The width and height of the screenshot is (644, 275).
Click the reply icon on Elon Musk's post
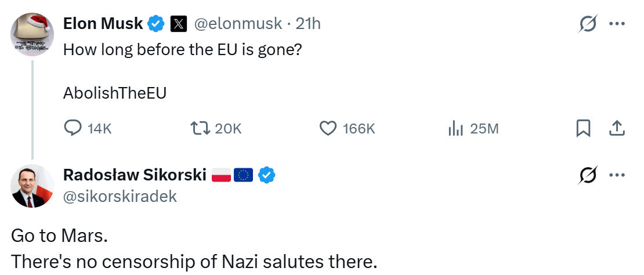coord(73,128)
